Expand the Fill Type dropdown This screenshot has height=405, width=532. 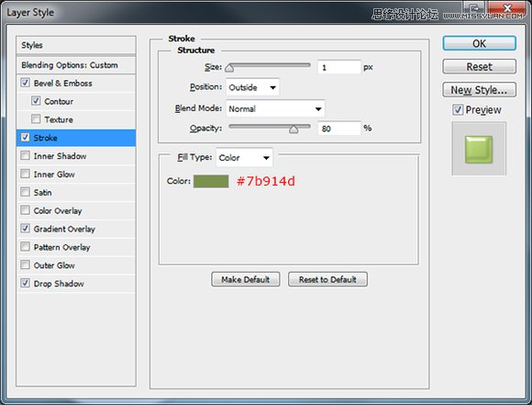(244, 158)
